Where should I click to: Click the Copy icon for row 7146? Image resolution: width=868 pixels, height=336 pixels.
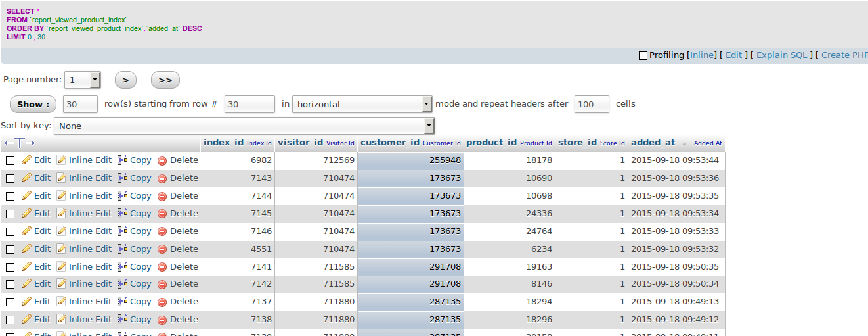(x=122, y=231)
